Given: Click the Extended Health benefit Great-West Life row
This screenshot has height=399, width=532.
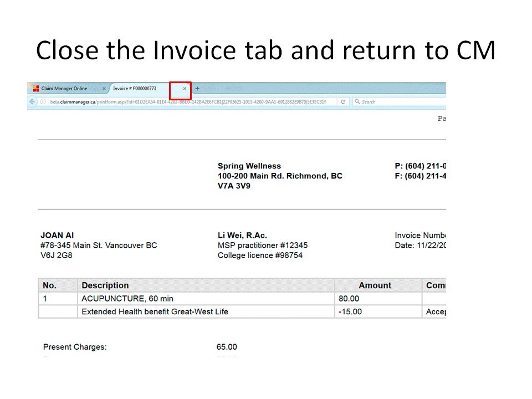Looking at the screenshot, I should (155, 311).
